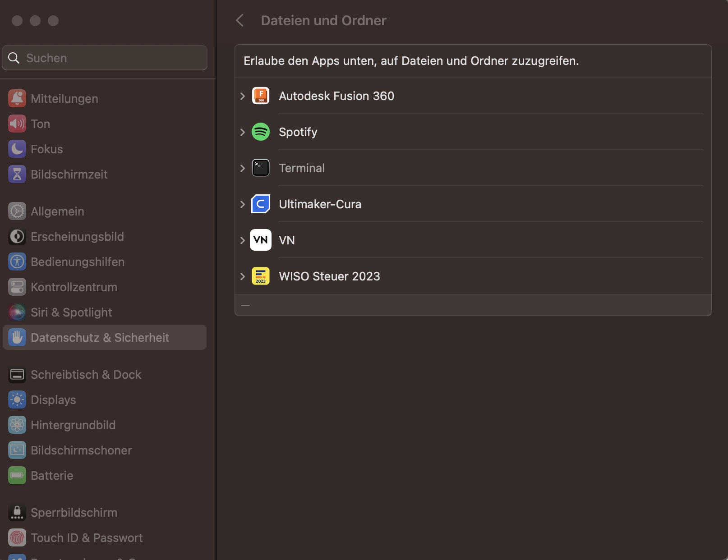Click the Bedienungshilfen sidebar label
The image size is (728, 560).
(x=78, y=262)
